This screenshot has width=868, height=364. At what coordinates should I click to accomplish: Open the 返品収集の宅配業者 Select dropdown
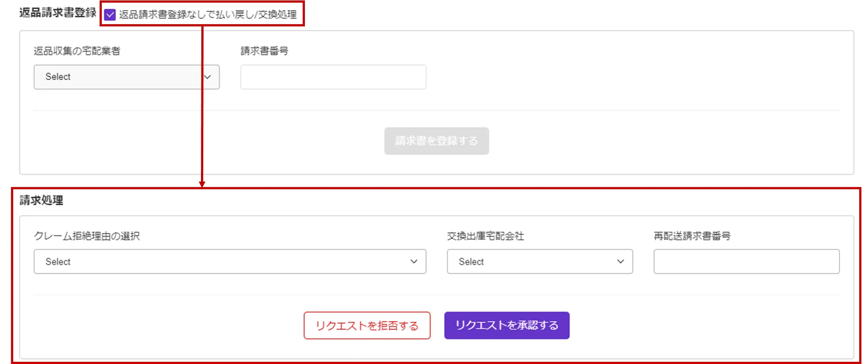coord(126,77)
